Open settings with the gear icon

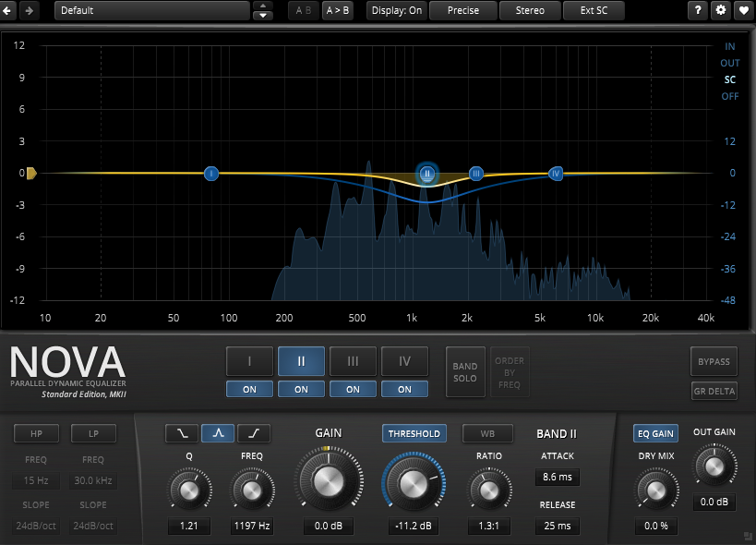coord(720,10)
